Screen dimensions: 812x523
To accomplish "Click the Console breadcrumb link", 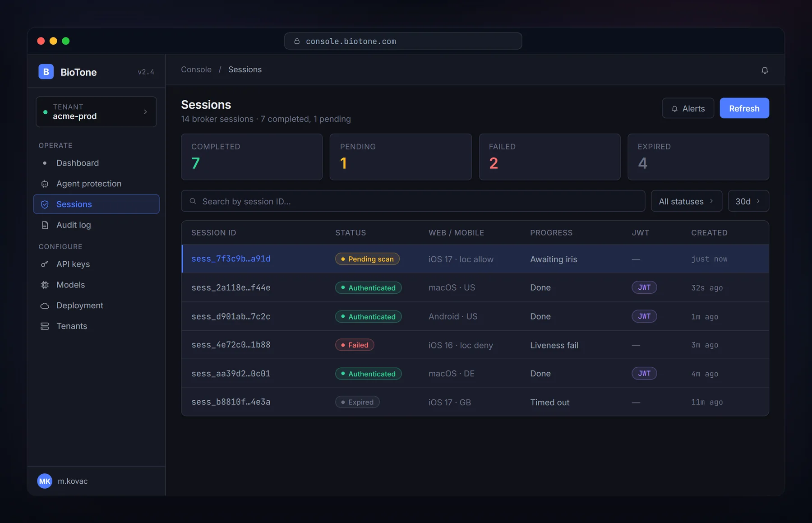I will [196, 69].
